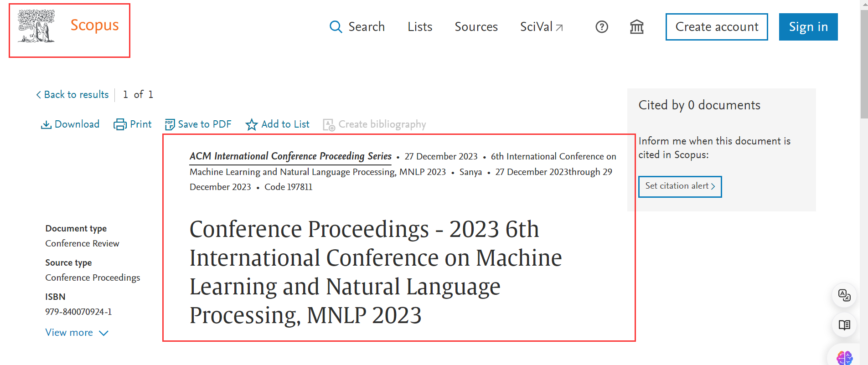Open the SciVal external link
The image size is (868, 365).
click(541, 27)
